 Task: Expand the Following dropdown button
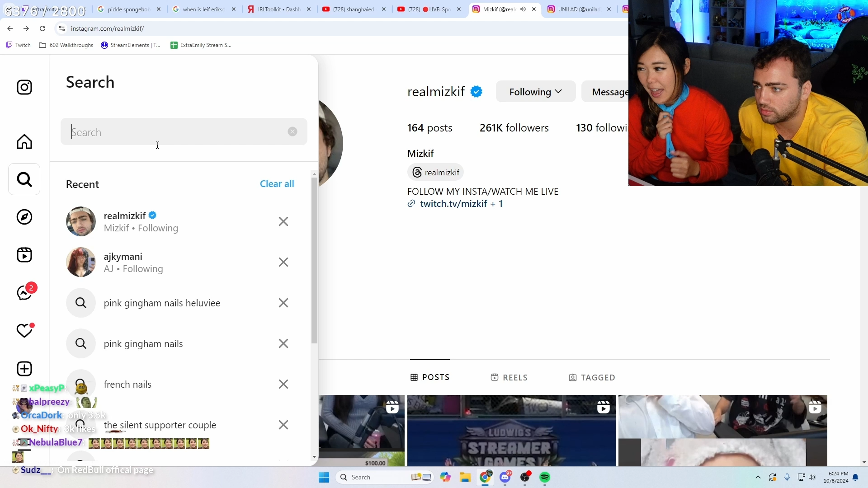[x=536, y=92]
